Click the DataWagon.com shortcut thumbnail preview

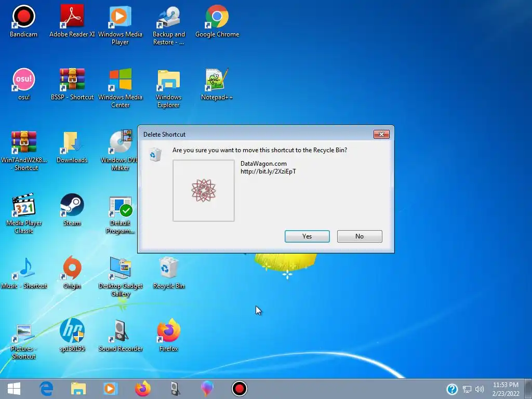pos(204,191)
